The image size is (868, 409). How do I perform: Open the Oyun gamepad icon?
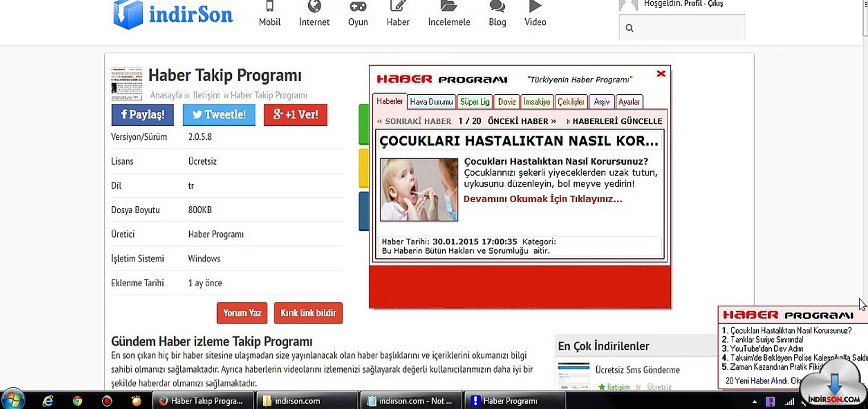(x=358, y=6)
